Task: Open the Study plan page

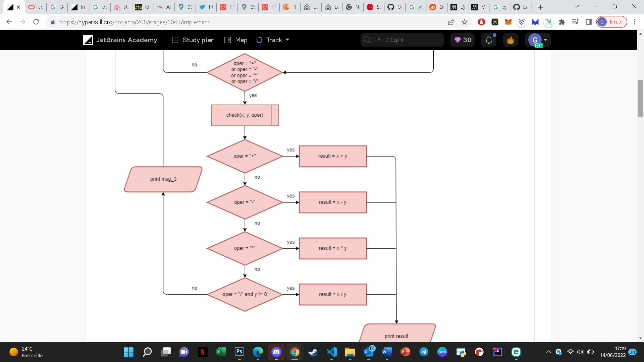Action: click(x=193, y=40)
